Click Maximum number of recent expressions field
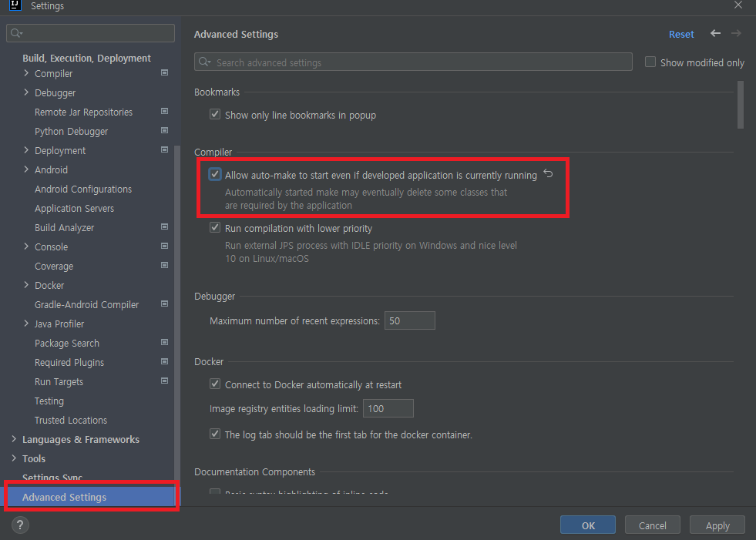The height and width of the screenshot is (540, 756). [x=410, y=320]
